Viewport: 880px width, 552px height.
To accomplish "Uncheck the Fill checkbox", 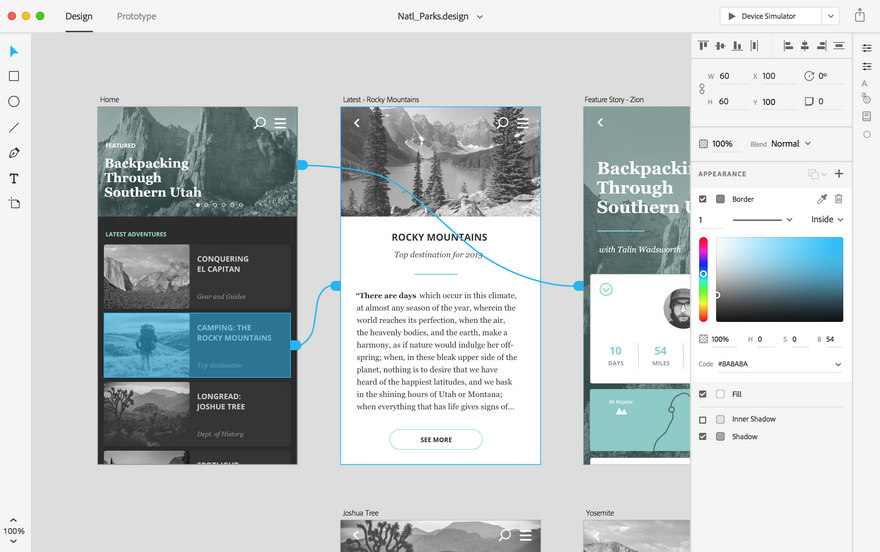I will click(703, 394).
